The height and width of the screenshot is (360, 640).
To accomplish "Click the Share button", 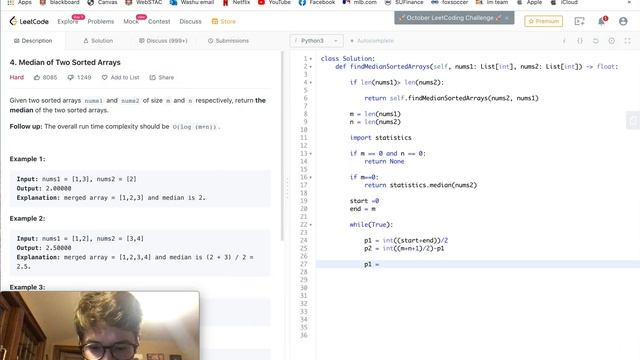I will (162, 77).
